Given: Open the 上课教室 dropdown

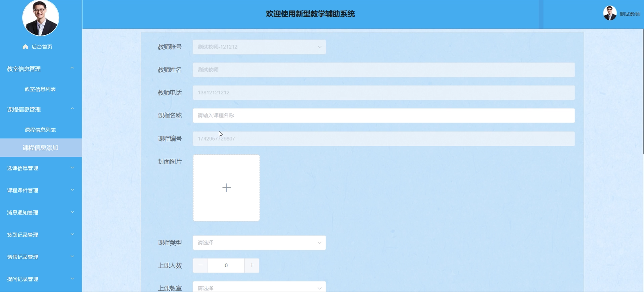Looking at the screenshot, I should 259,288.
